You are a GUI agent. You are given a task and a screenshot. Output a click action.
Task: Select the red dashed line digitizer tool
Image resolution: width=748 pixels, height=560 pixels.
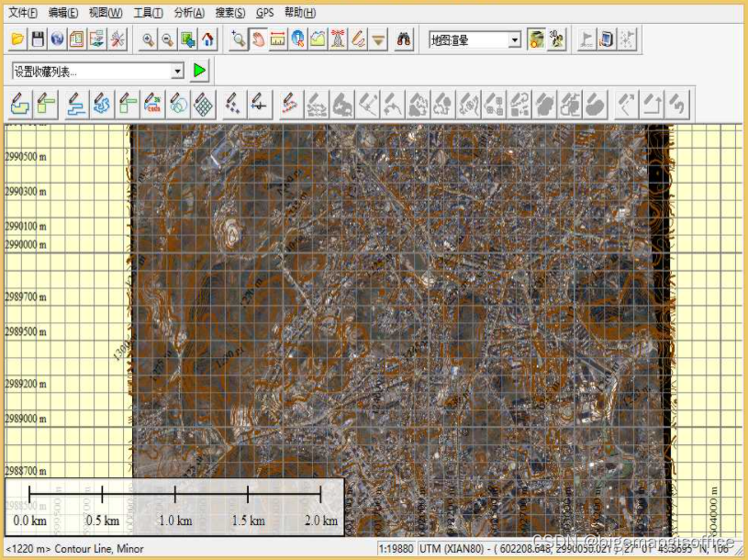click(x=290, y=104)
